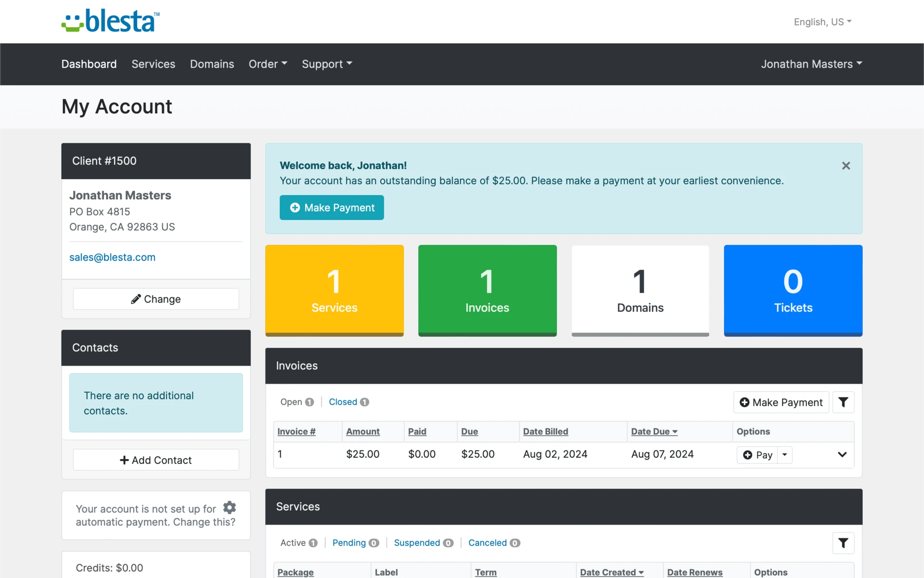Open the white Domains summary card
The image size is (924, 578).
pos(640,290)
